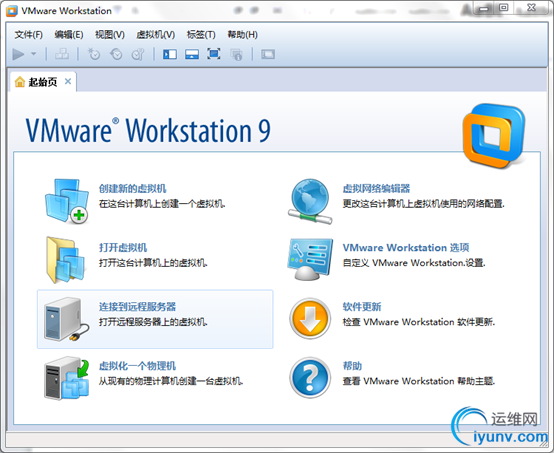Open the 标签(T) menu
The width and height of the screenshot is (554, 453).
201,35
